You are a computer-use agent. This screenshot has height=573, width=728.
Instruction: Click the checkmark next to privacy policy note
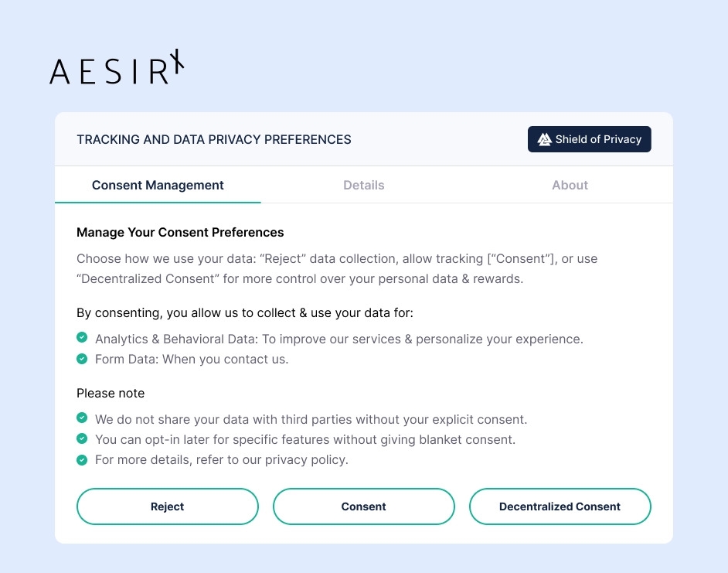[x=82, y=459]
